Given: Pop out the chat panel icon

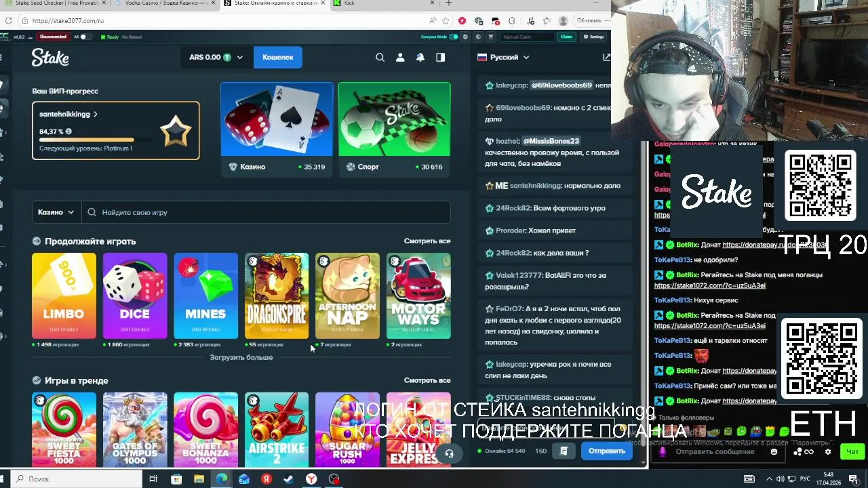Looking at the screenshot, I should pyautogui.click(x=606, y=58).
